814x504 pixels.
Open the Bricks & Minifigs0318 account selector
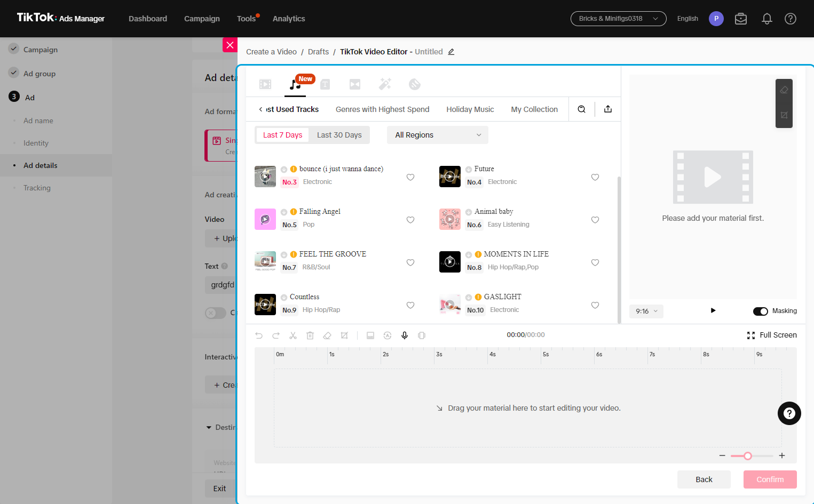619,19
